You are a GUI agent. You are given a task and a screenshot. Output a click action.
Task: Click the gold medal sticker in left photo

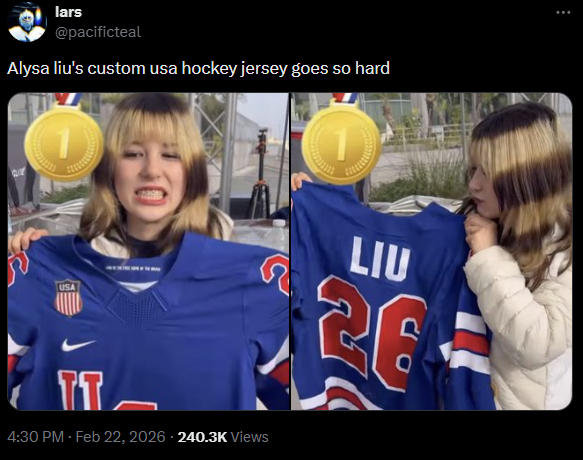coord(64,142)
